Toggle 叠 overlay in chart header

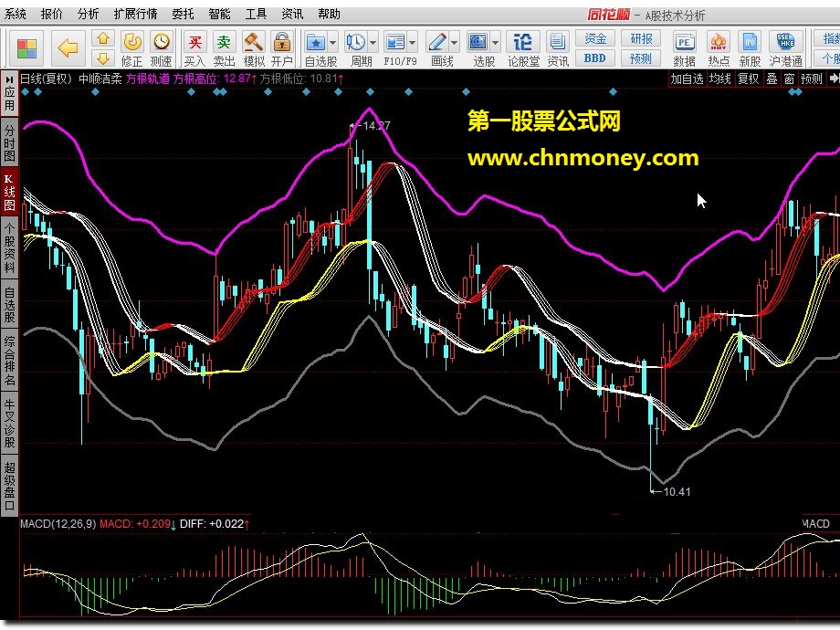772,79
